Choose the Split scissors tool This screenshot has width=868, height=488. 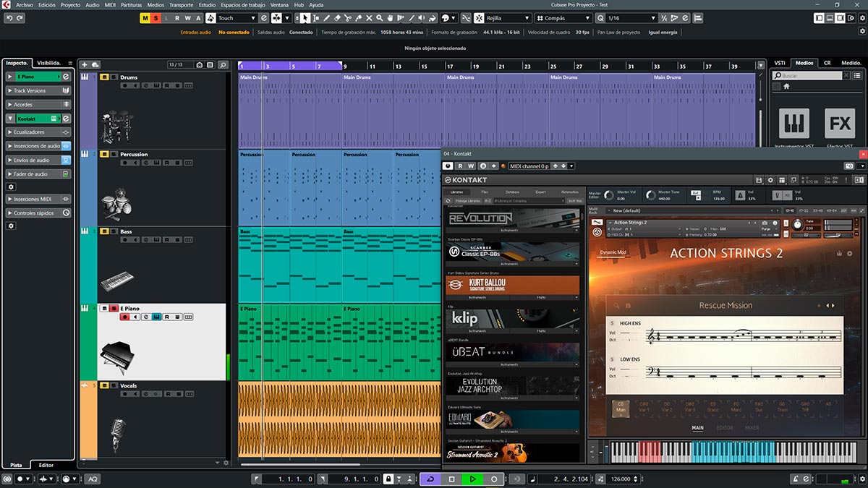click(349, 18)
